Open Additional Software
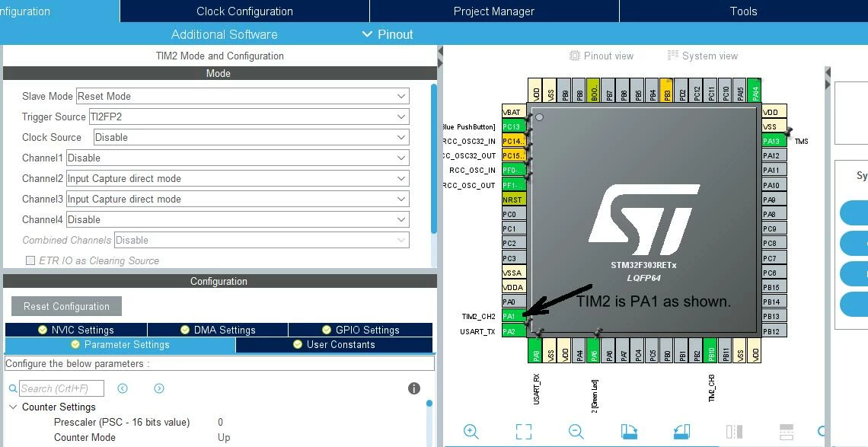 (224, 34)
